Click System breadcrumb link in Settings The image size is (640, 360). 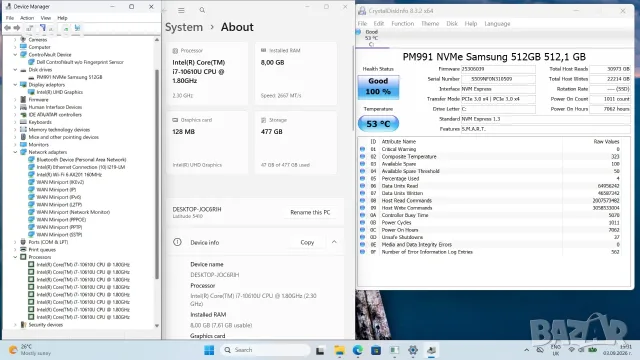click(184, 27)
